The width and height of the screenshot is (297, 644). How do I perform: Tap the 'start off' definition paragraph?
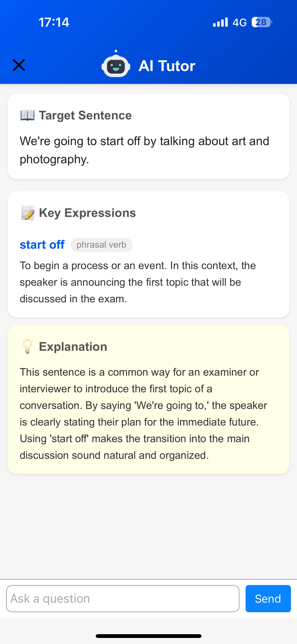click(x=138, y=282)
